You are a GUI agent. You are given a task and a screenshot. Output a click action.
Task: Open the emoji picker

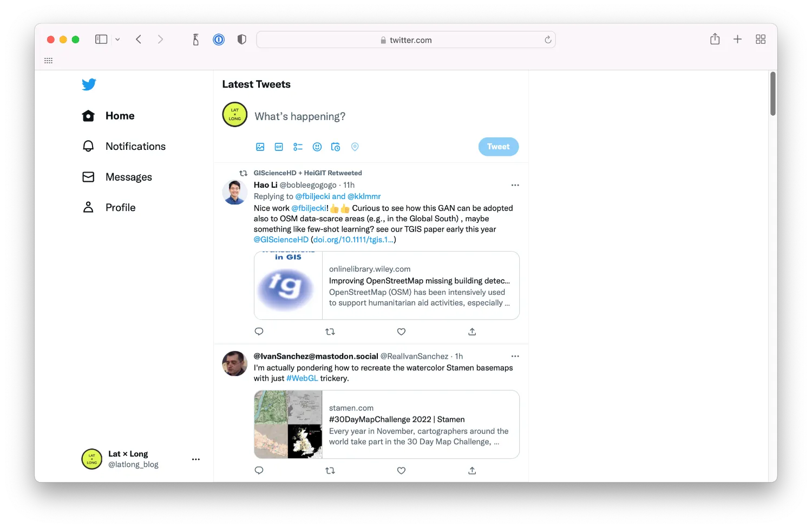click(317, 147)
